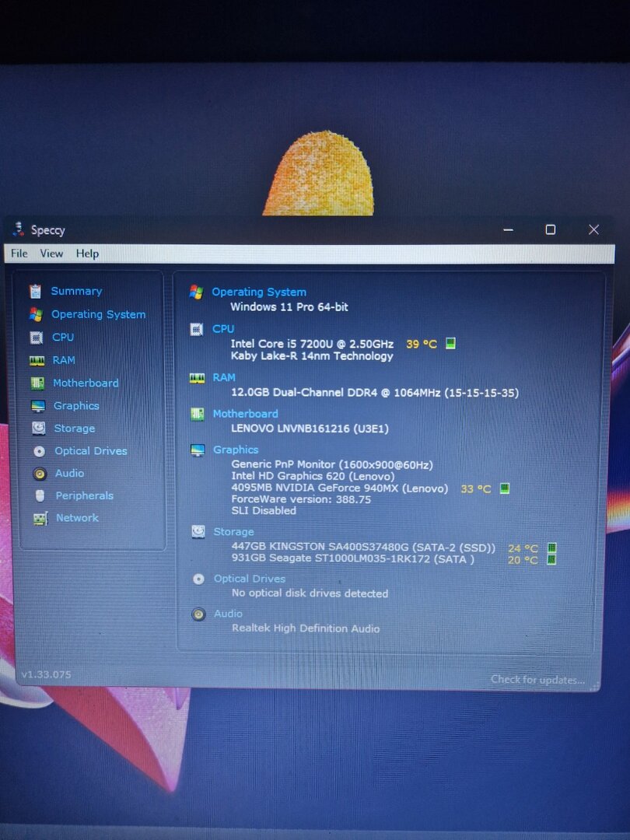Click the Storage hard drive icon in sidebar
630x840 pixels.
(x=39, y=428)
